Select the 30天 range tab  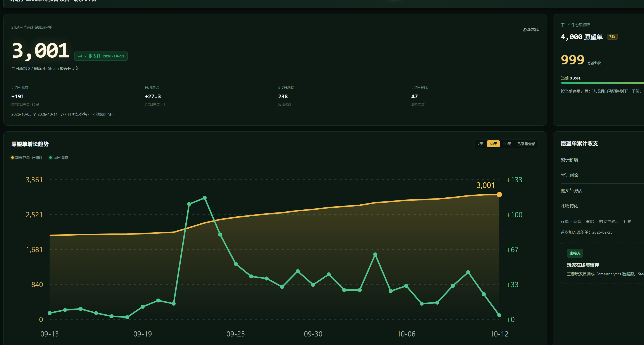coord(493,144)
